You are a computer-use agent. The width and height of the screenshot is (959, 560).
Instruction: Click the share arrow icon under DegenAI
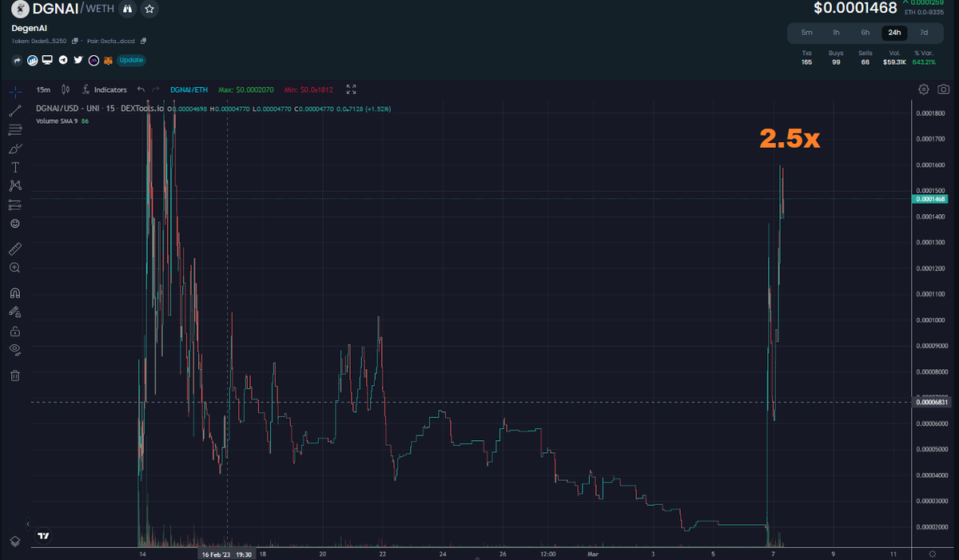pyautogui.click(x=17, y=60)
